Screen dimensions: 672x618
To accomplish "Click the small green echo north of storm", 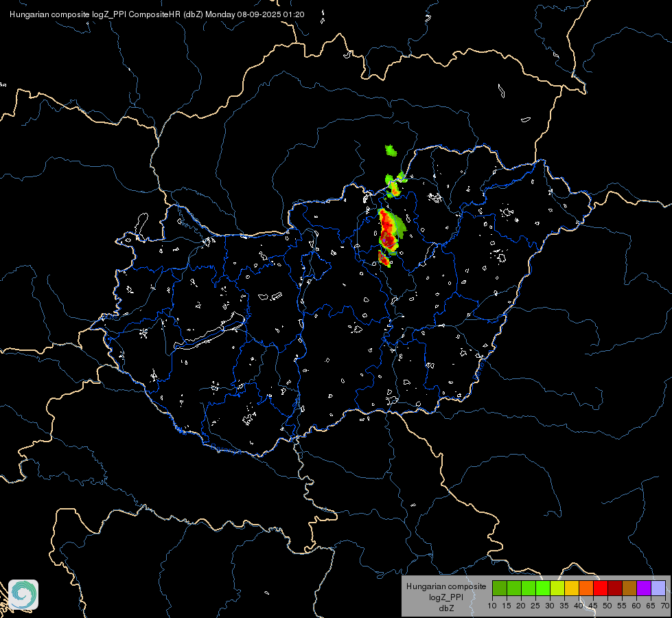I will (391, 150).
